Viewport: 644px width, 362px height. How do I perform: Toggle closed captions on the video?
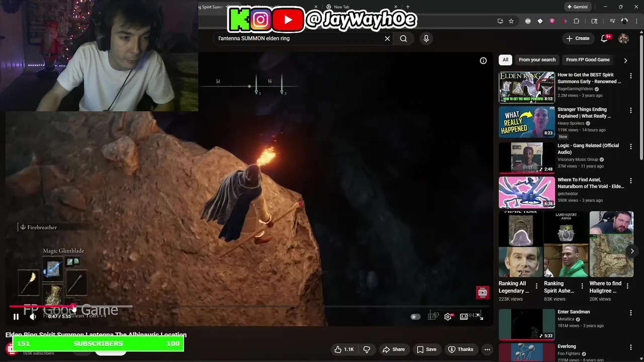click(x=432, y=317)
